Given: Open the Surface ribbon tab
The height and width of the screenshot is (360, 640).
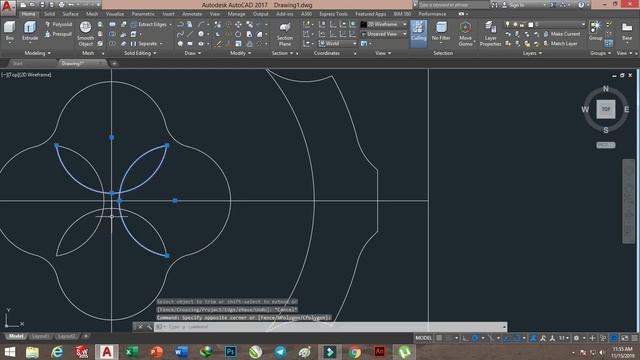Looking at the screenshot, I should [70, 14].
